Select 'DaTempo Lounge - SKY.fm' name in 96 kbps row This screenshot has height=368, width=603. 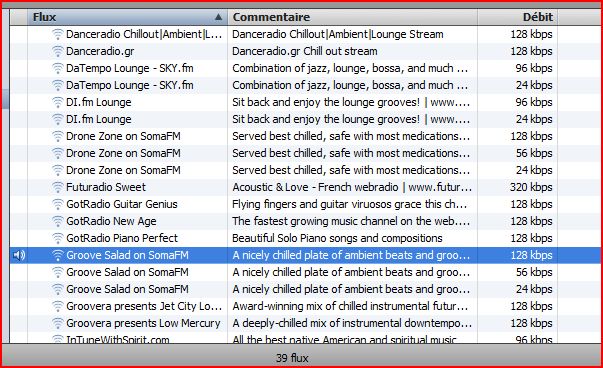[x=130, y=68]
